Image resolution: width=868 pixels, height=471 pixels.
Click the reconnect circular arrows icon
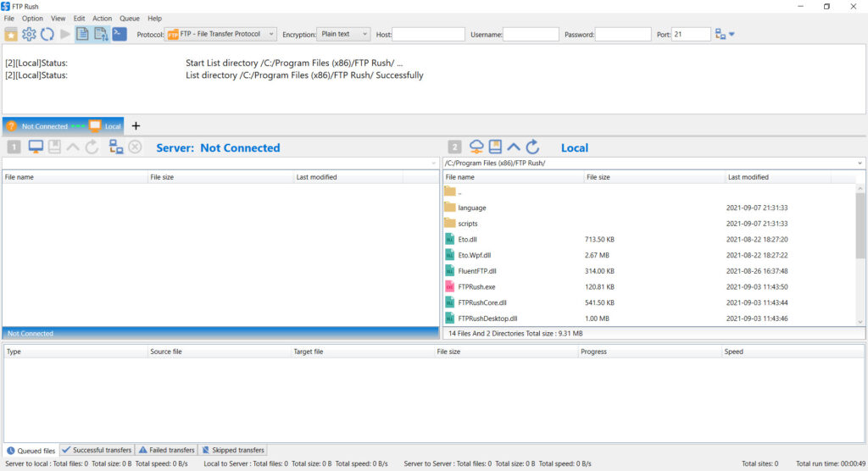(x=47, y=35)
